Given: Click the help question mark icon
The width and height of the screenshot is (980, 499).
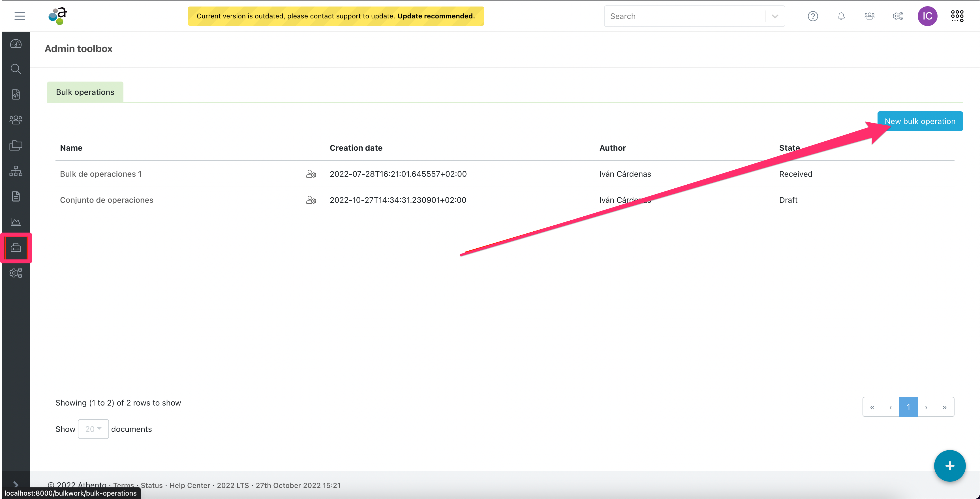Looking at the screenshot, I should click(813, 16).
